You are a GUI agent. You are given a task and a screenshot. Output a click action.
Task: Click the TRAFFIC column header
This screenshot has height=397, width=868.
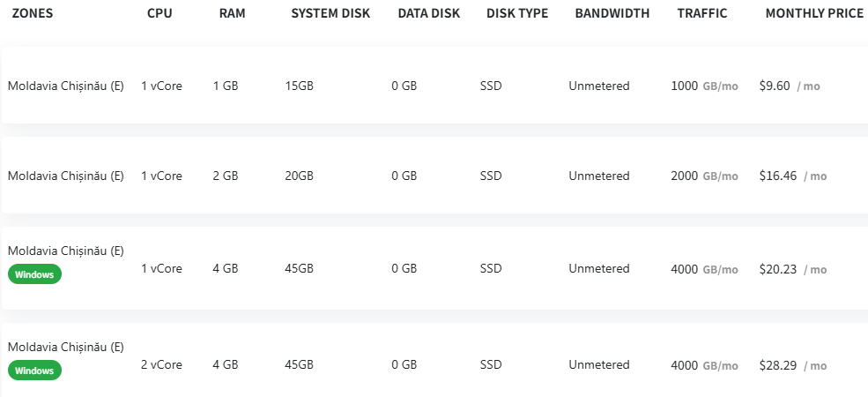coord(702,13)
